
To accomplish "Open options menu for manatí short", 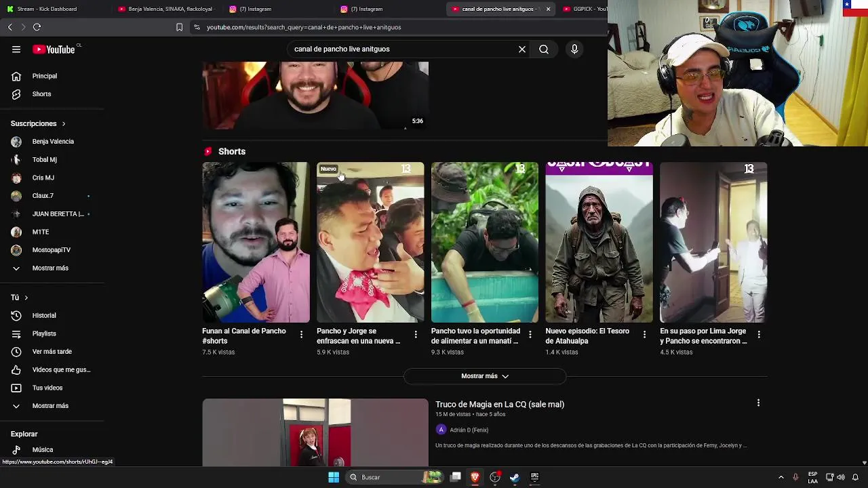I will [x=530, y=335].
